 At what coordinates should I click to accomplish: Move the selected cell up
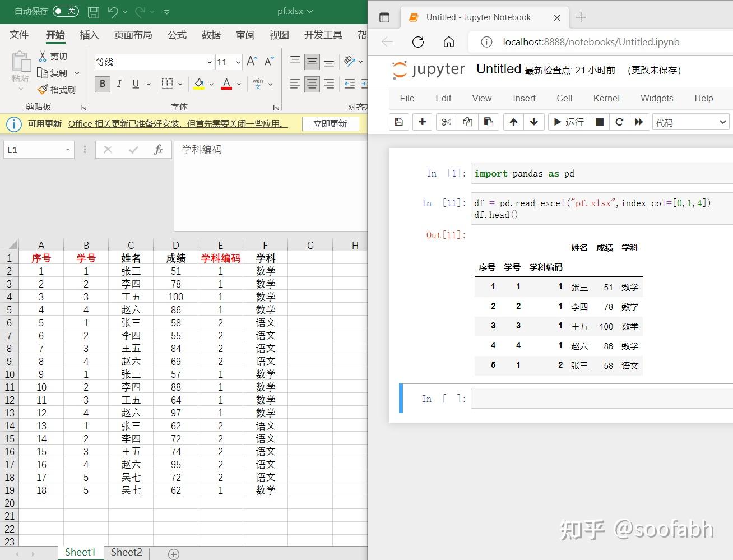513,122
